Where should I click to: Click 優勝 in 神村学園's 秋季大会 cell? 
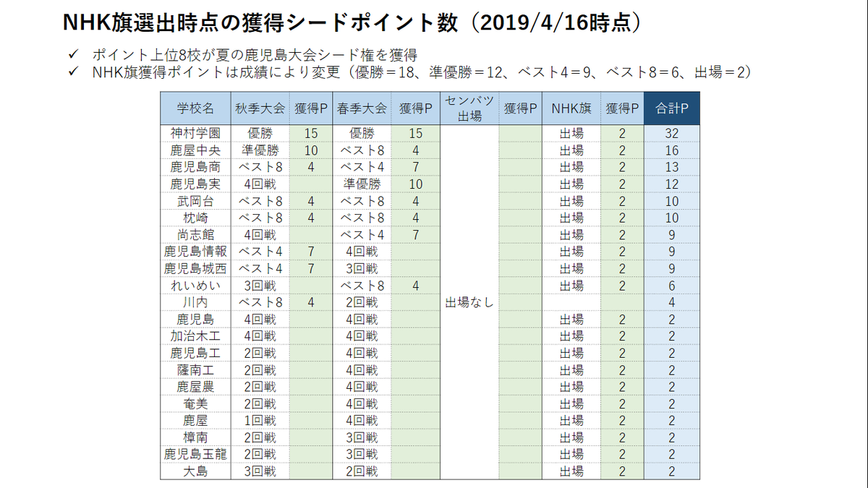(260, 134)
